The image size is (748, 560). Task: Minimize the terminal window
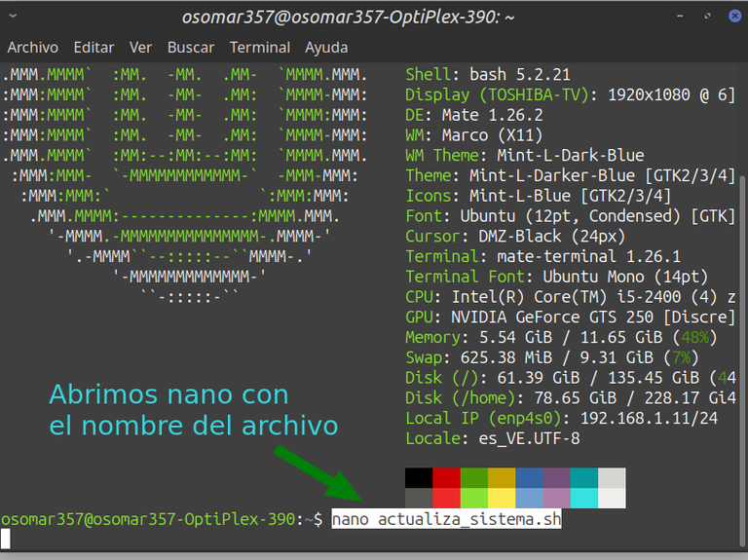click(x=680, y=17)
